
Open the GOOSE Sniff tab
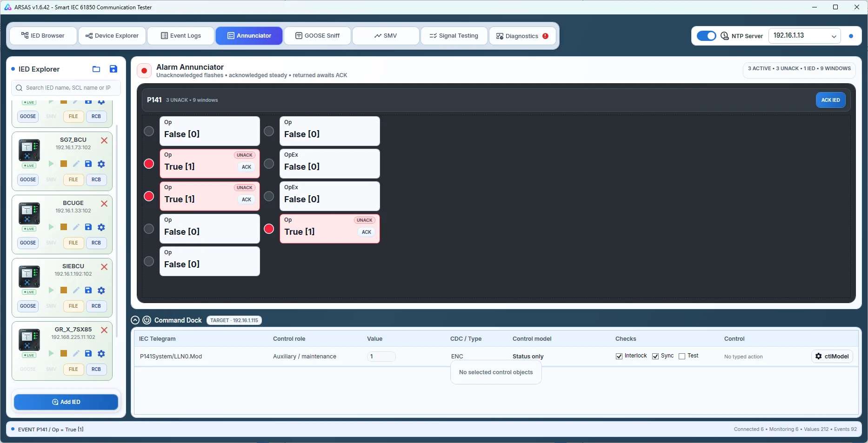click(317, 36)
